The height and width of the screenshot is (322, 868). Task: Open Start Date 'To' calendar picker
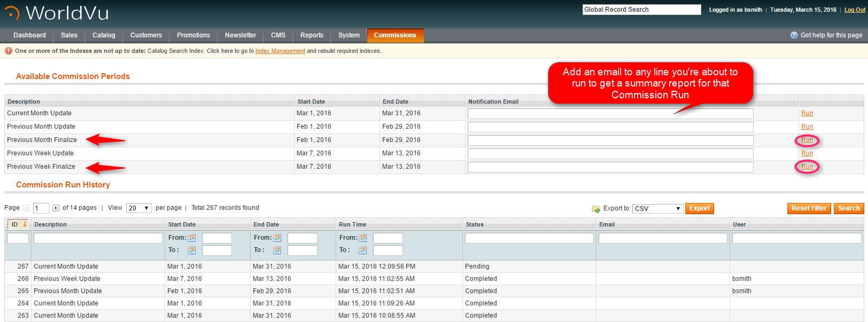[x=192, y=250]
